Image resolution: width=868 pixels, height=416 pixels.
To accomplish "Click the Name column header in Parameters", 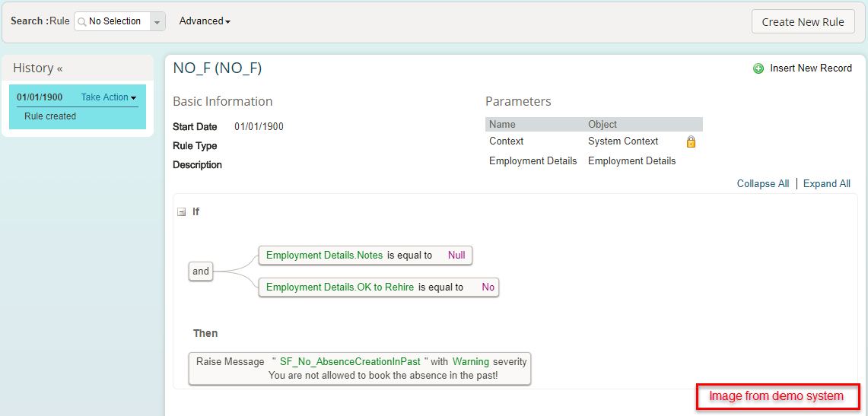I will pos(502,125).
